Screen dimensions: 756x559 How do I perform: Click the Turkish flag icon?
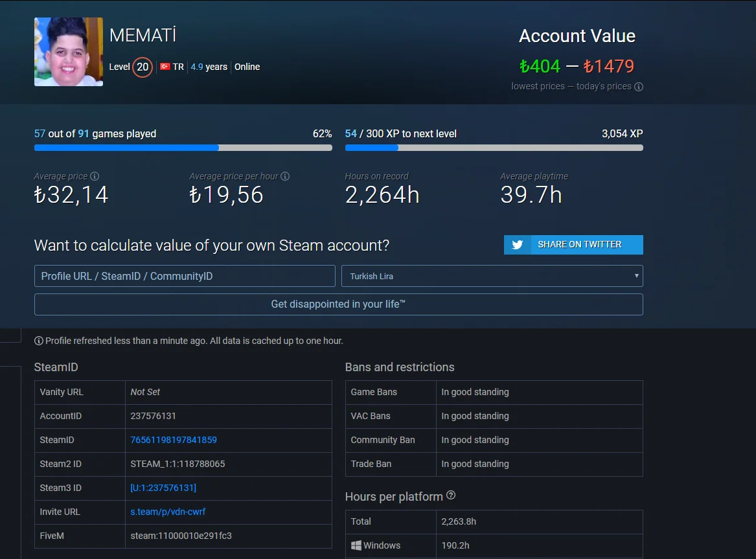tap(165, 67)
